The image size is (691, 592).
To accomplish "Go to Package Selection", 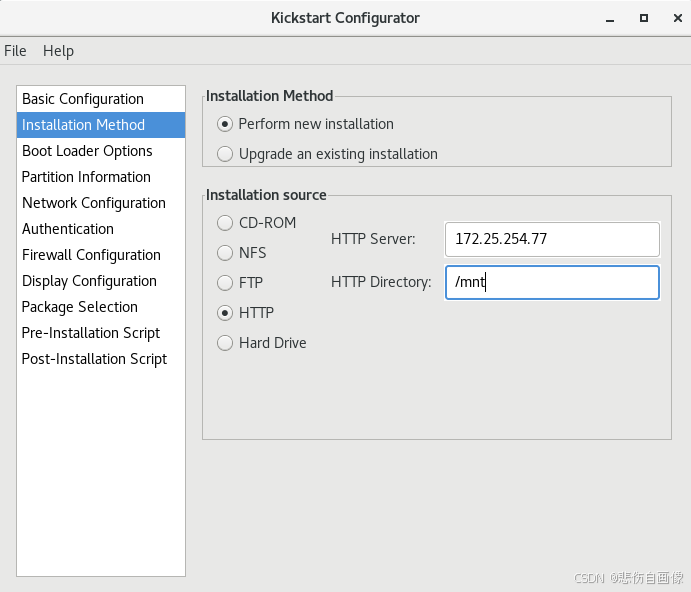I will (101, 307).
